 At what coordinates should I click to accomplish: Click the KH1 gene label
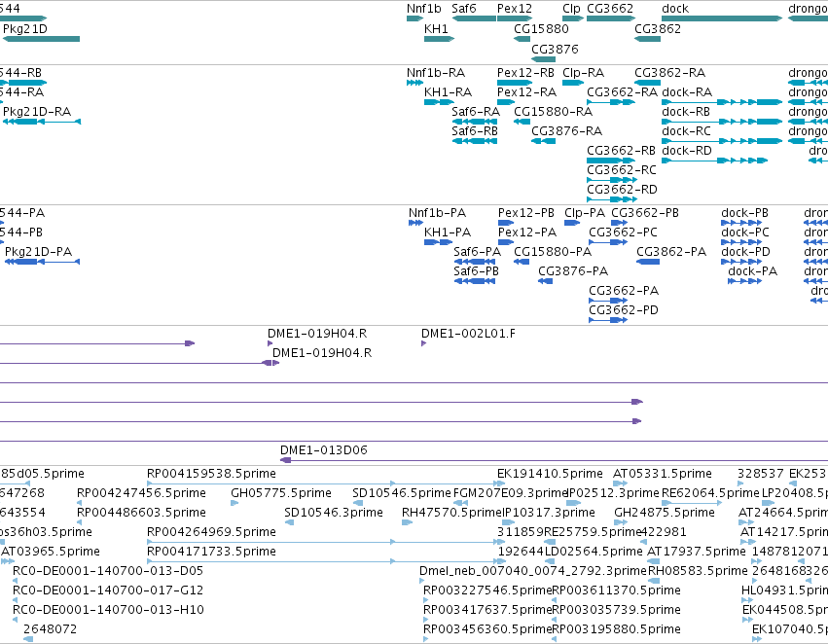(x=436, y=28)
